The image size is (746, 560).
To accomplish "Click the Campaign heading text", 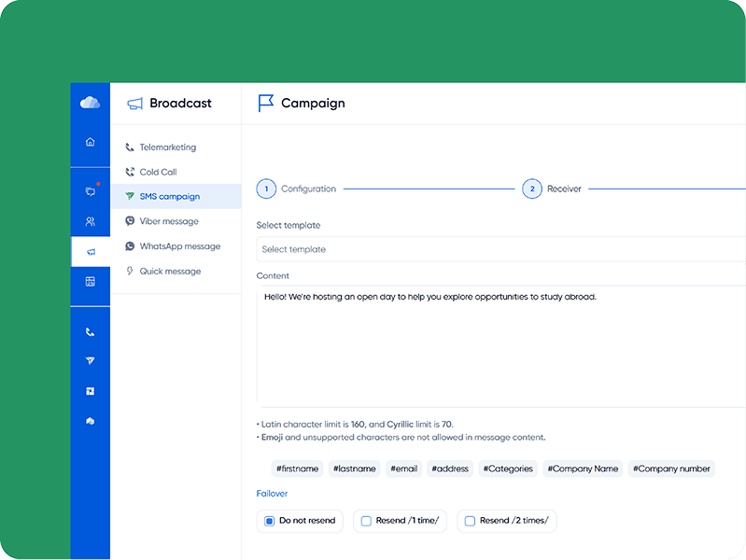I will click(x=313, y=104).
